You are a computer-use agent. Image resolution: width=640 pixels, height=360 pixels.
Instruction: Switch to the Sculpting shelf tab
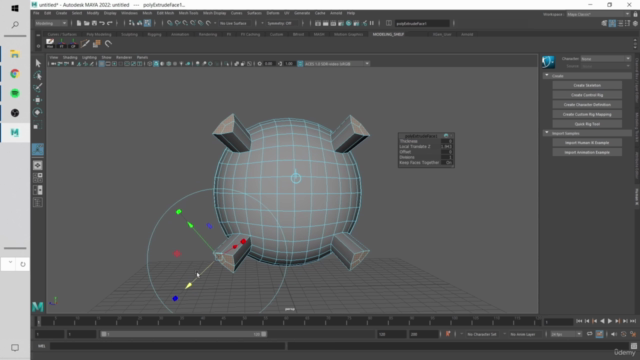click(129, 34)
